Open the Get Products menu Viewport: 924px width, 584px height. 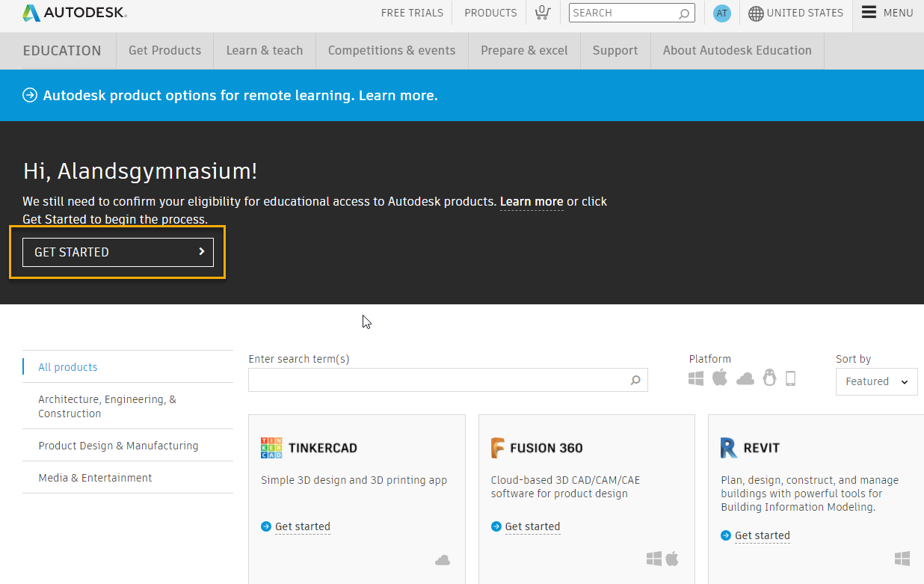pyautogui.click(x=164, y=51)
